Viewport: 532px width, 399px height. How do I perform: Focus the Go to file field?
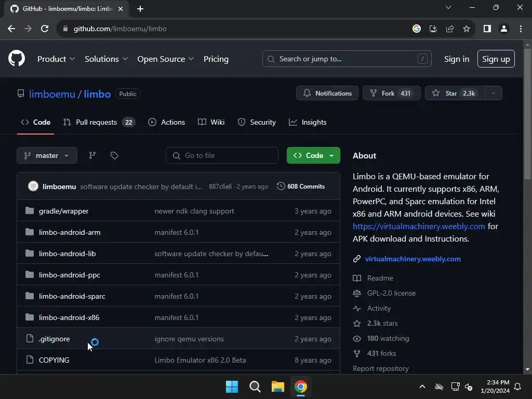pyautogui.click(x=222, y=155)
